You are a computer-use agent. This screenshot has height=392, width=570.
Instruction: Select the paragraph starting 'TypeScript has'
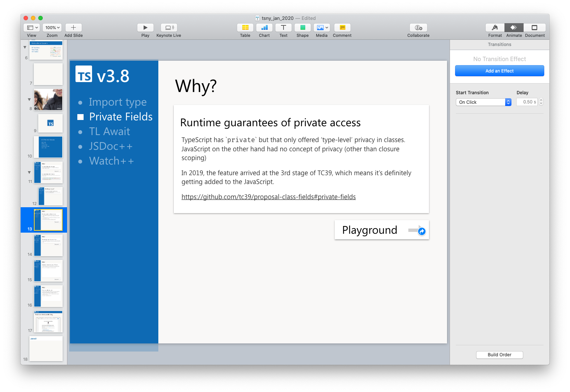(293, 149)
